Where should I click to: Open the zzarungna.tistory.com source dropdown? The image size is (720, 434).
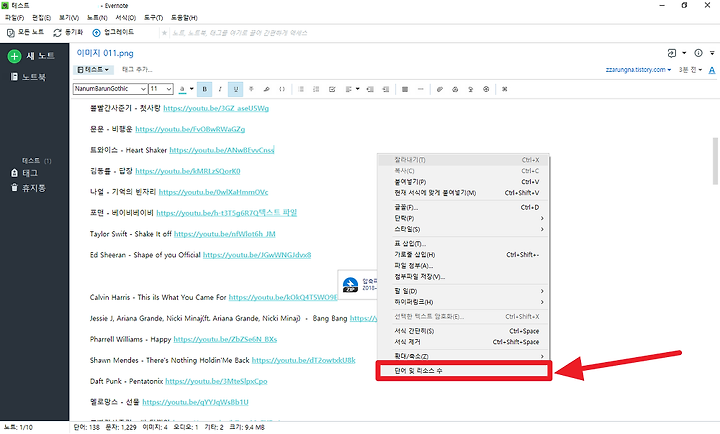coord(638,70)
